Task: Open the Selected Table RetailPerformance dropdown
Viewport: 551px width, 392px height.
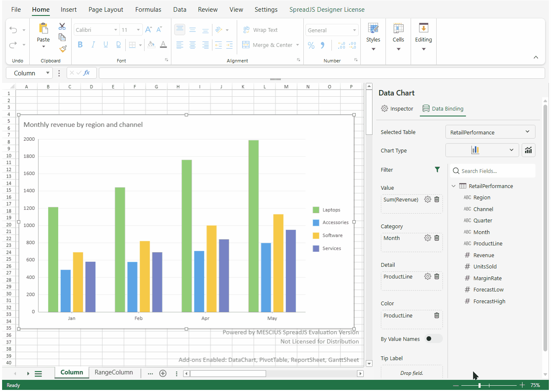Action: click(x=490, y=132)
